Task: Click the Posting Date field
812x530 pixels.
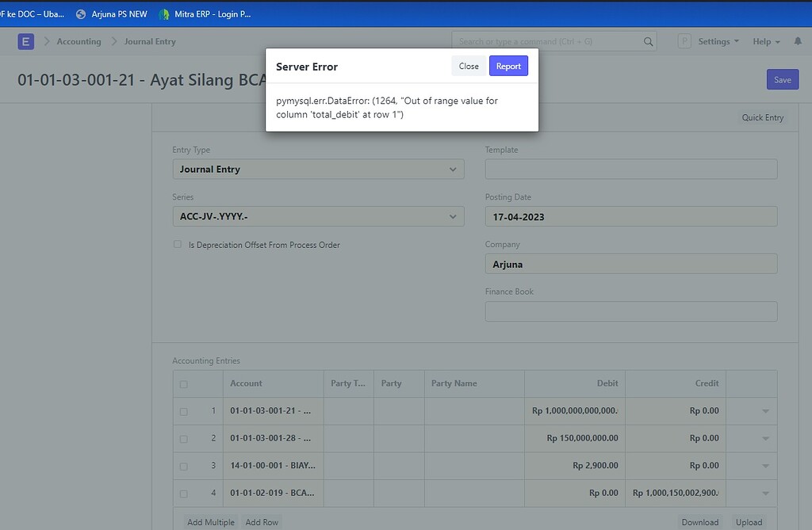Action: click(630, 215)
